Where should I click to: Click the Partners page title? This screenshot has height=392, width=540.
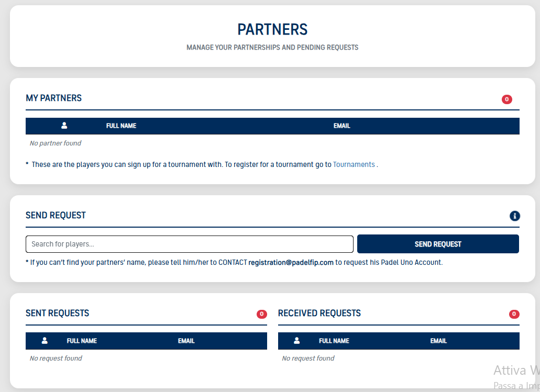(x=272, y=29)
